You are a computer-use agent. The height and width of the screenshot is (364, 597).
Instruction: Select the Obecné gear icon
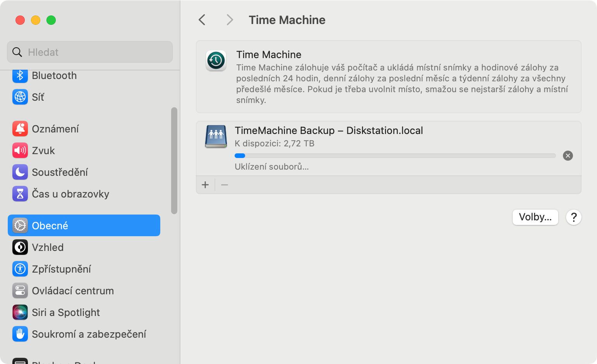coord(20,225)
